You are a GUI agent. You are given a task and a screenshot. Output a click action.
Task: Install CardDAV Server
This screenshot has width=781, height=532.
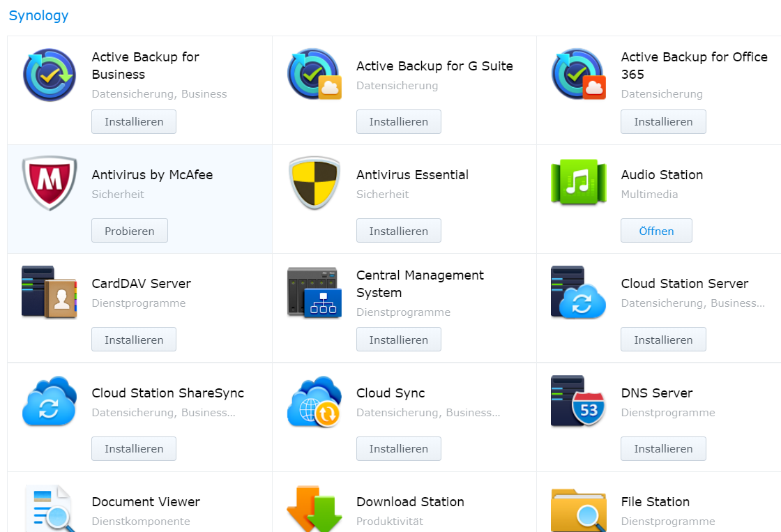click(x=134, y=340)
